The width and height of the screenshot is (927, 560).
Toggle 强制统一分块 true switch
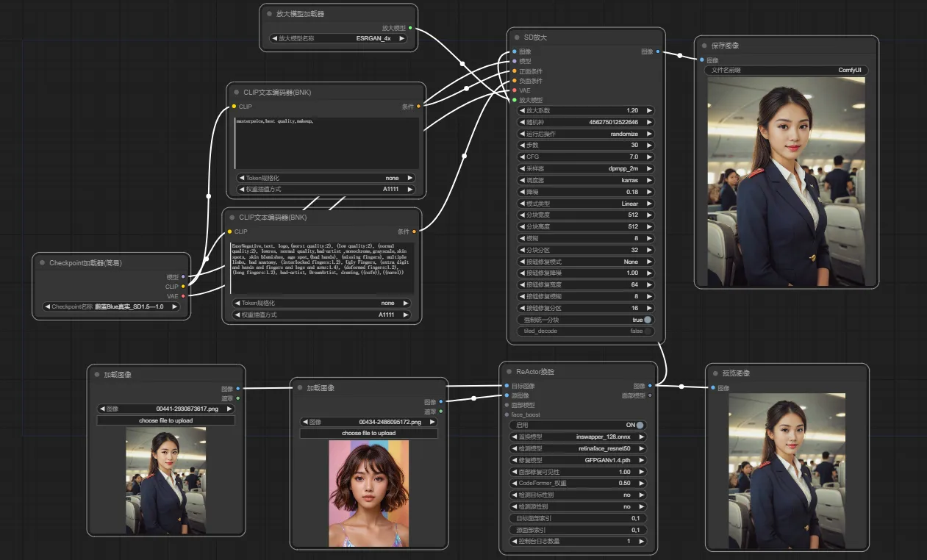pos(647,320)
